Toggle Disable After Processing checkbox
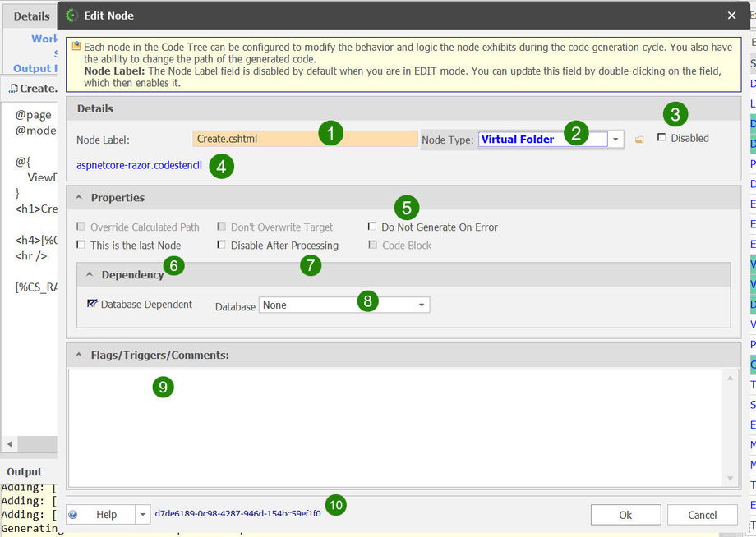The image size is (756, 537). tap(221, 245)
